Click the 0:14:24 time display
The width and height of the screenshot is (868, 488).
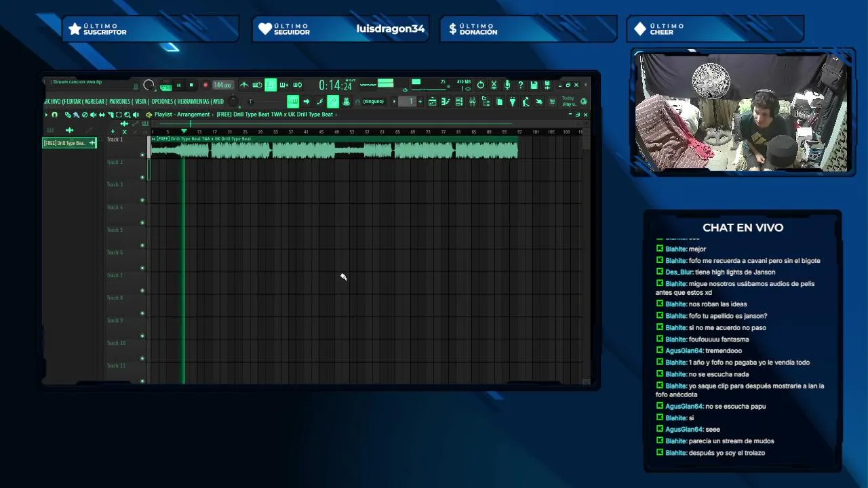pos(336,85)
